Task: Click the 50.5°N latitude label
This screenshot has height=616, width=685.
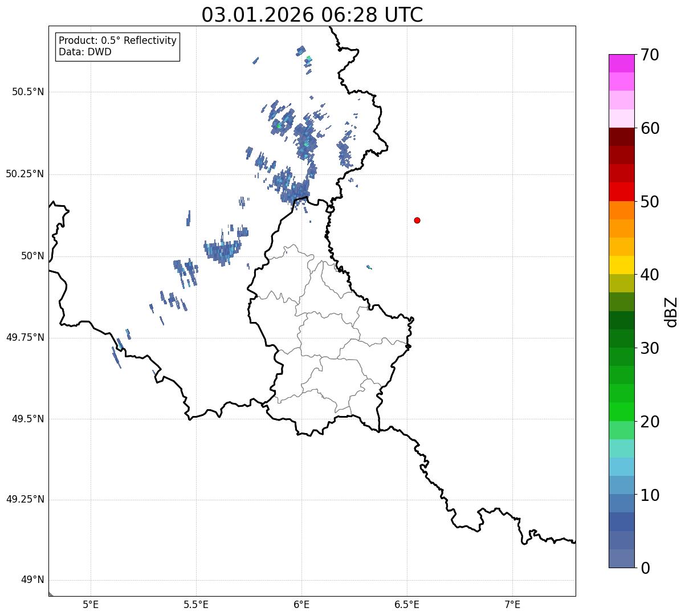Action: (x=28, y=92)
